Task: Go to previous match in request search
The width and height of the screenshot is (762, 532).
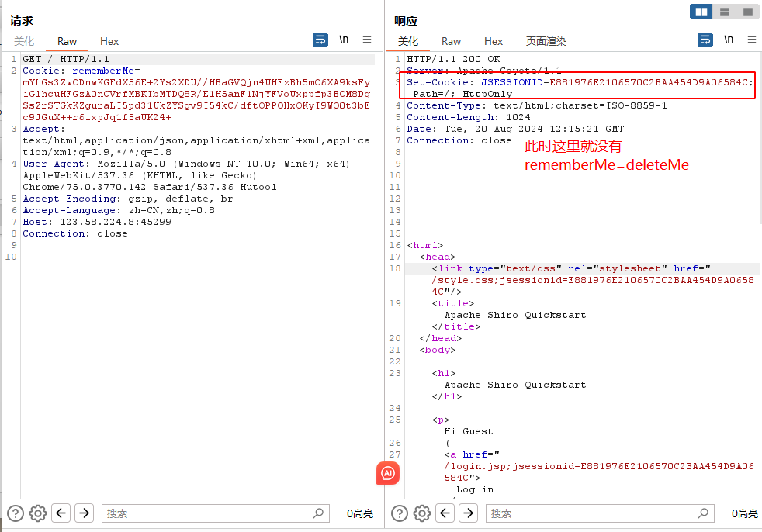Action: (x=61, y=513)
